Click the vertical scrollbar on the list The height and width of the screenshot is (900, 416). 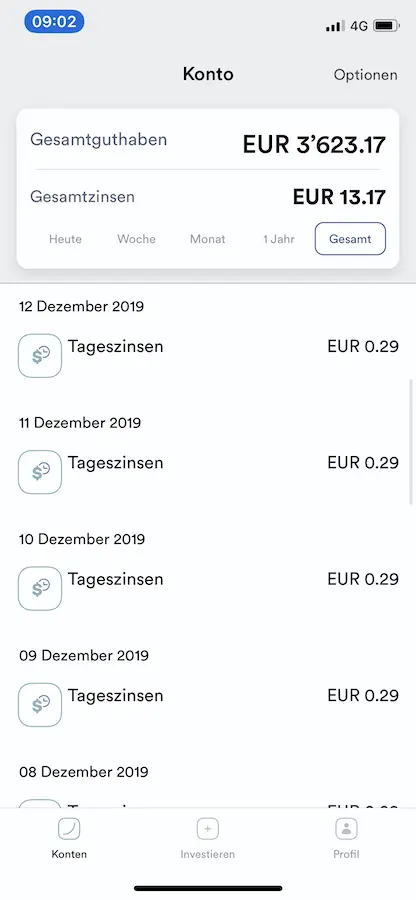coord(410,441)
